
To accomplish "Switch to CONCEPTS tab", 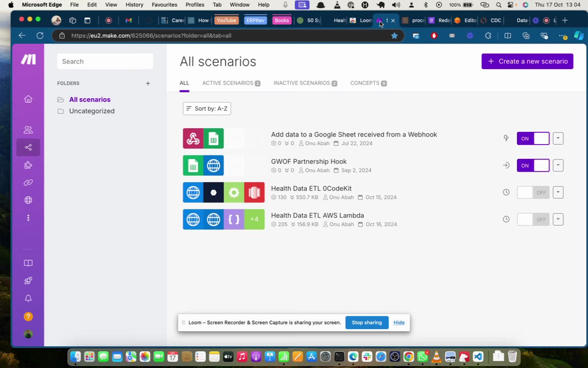I will [x=368, y=83].
